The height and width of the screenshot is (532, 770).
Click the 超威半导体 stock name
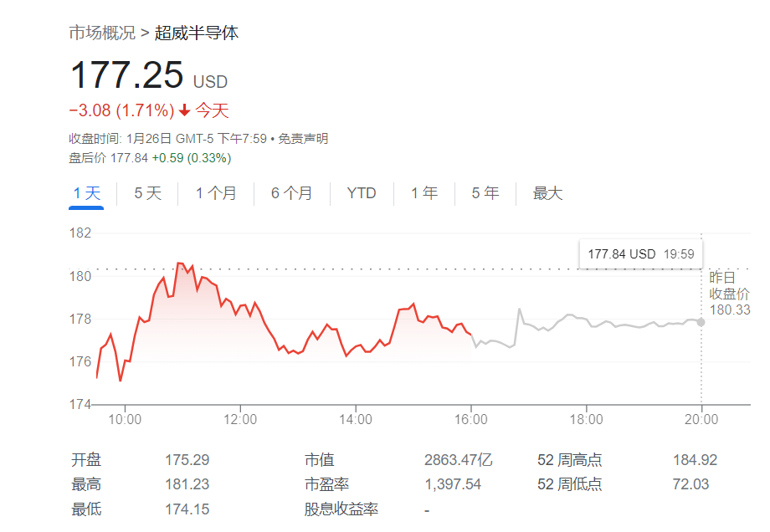pyautogui.click(x=197, y=33)
